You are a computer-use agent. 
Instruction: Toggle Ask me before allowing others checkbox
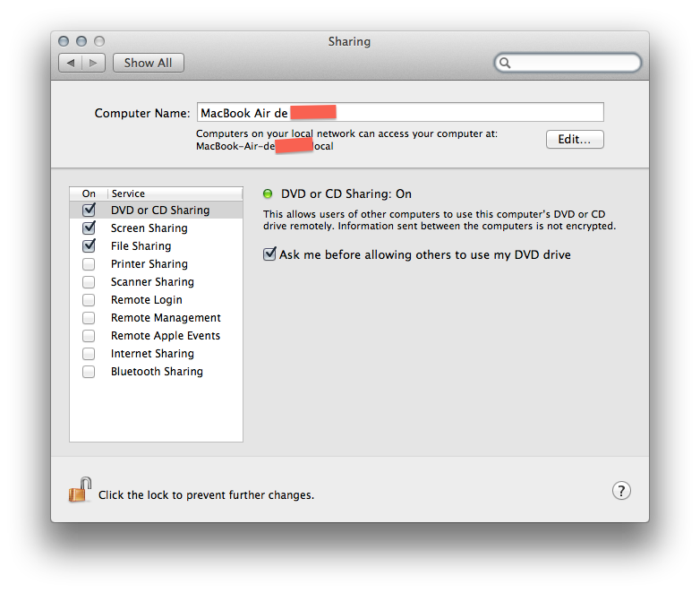point(269,255)
